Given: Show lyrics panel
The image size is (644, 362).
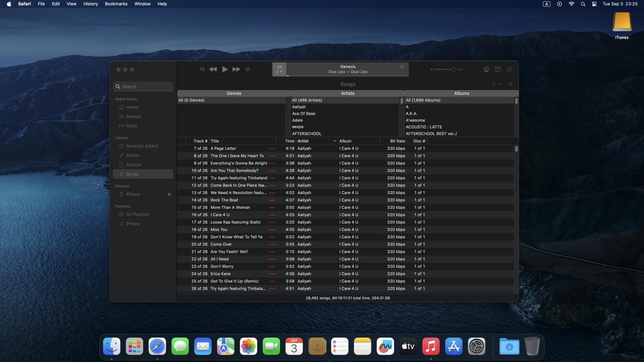Looking at the screenshot, I should point(498,69).
